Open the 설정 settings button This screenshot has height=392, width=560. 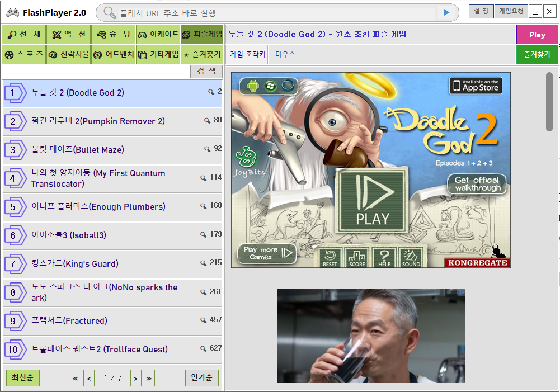[481, 11]
